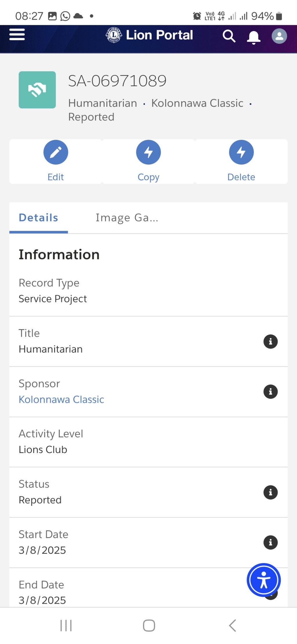Tap the Edit pencil icon
Screen dimensions: 297x644
click(56, 152)
